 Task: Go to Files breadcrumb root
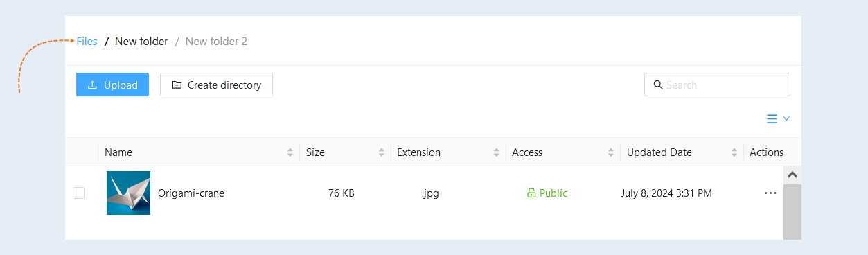pos(87,42)
